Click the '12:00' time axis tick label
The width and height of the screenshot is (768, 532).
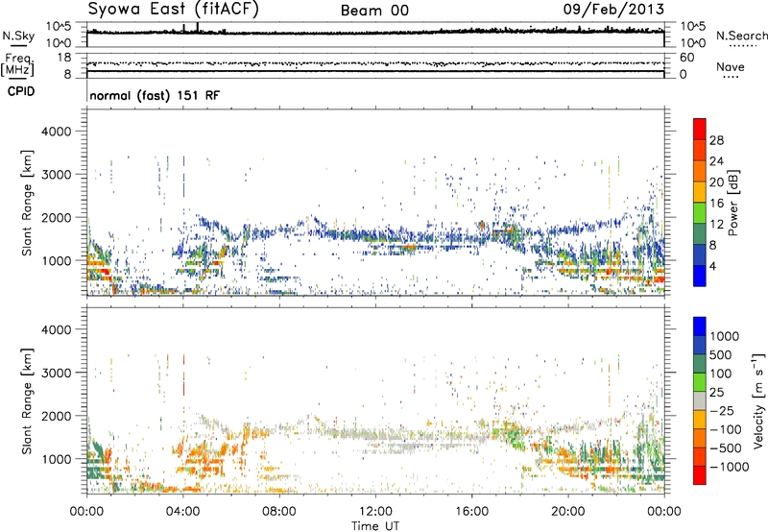(375, 512)
